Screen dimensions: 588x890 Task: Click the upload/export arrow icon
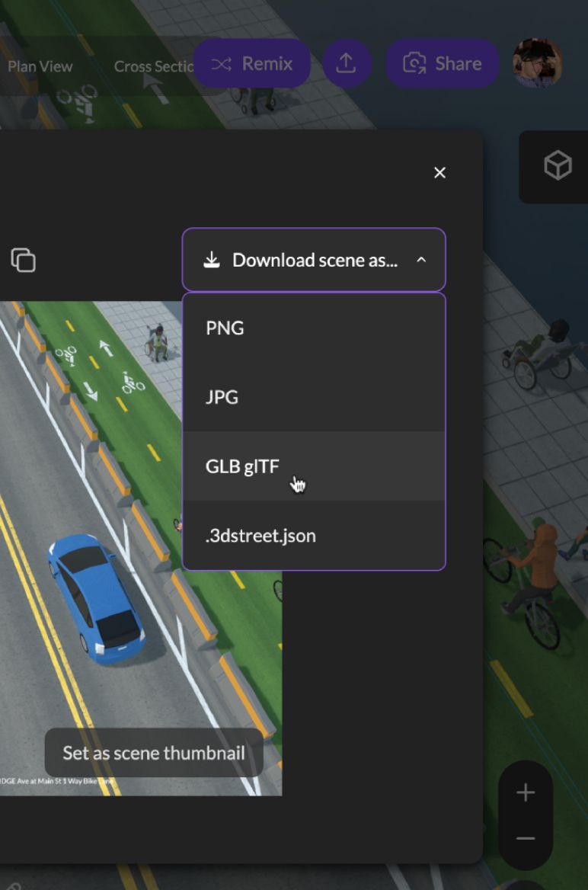(x=347, y=63)
